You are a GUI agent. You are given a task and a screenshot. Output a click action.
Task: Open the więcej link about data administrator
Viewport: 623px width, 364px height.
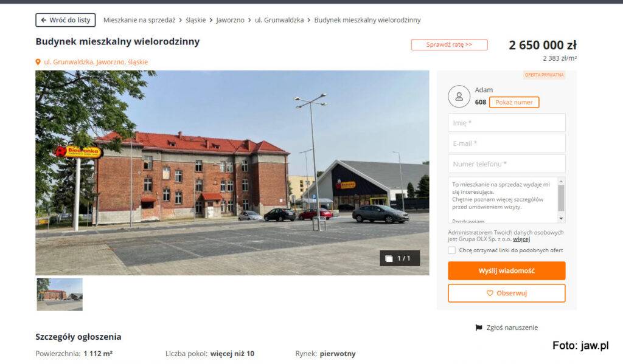pos(521,239)
